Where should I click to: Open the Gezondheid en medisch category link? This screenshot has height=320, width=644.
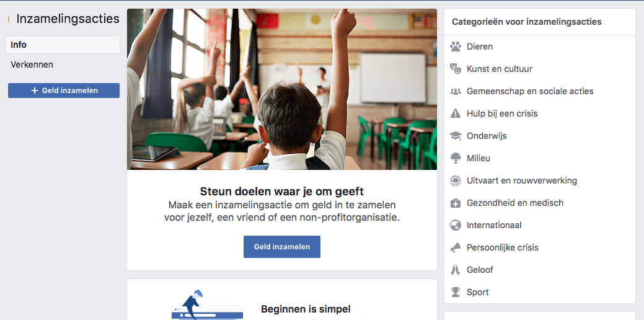point(515,203)
